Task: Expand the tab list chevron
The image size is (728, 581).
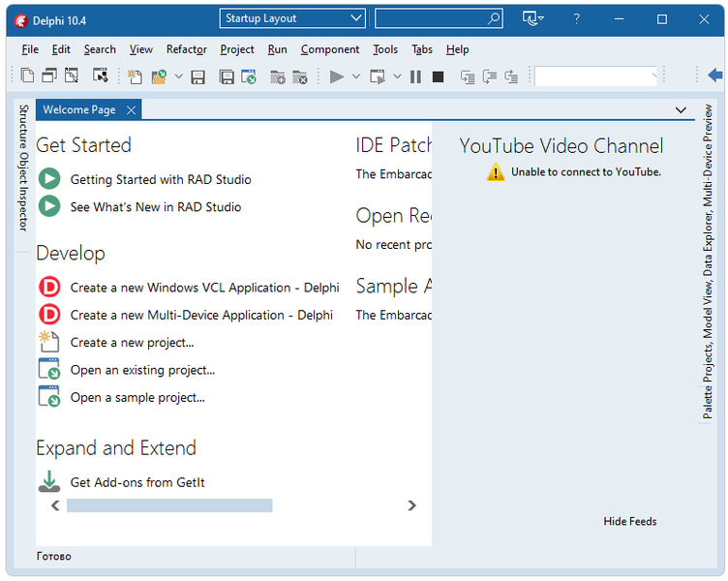Action: (681, 110)
